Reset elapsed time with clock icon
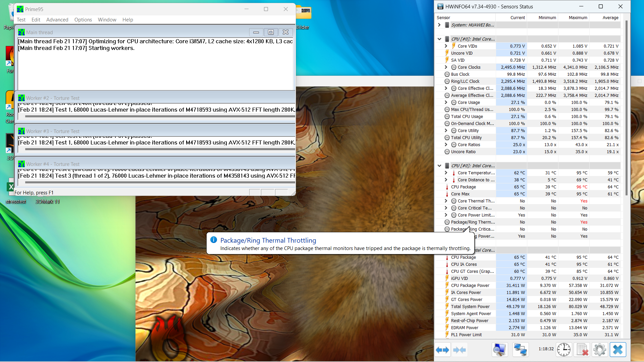 (564, 350)
